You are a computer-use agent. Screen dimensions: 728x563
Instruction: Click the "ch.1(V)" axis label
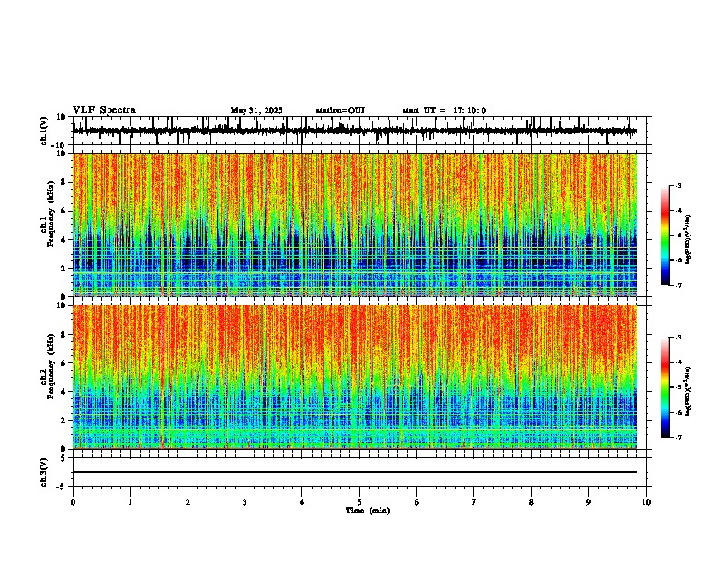(44, 131)
